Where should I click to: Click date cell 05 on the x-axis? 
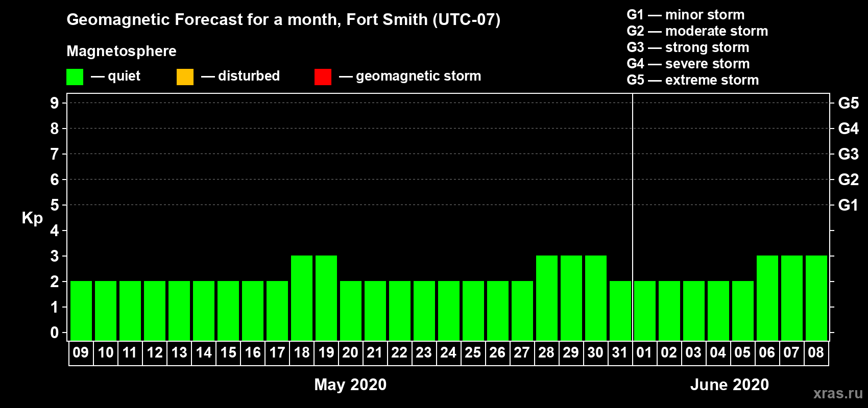pyautogui.click(x=743, y=353)
